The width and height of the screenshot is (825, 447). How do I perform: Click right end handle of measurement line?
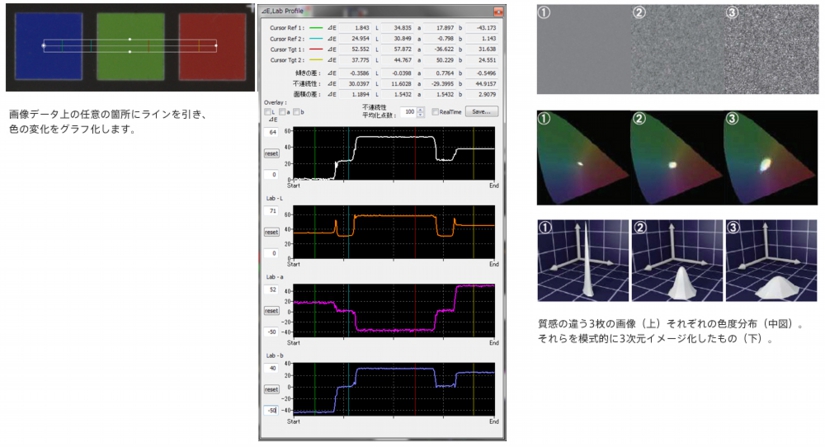coord(216,46)
